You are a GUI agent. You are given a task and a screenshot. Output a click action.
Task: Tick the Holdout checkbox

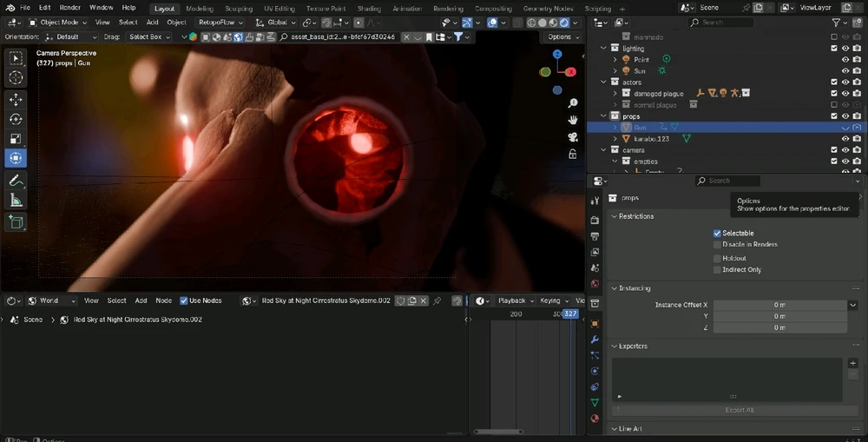click(717, 258)
